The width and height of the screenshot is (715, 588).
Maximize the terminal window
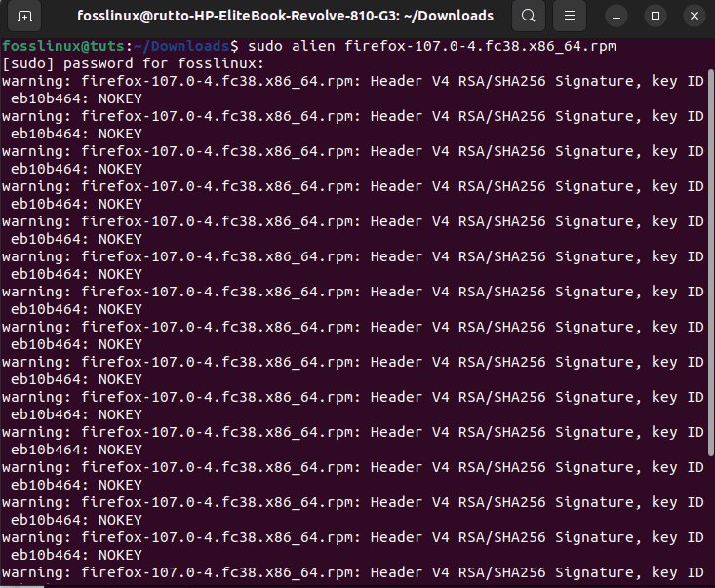(655, 17)
